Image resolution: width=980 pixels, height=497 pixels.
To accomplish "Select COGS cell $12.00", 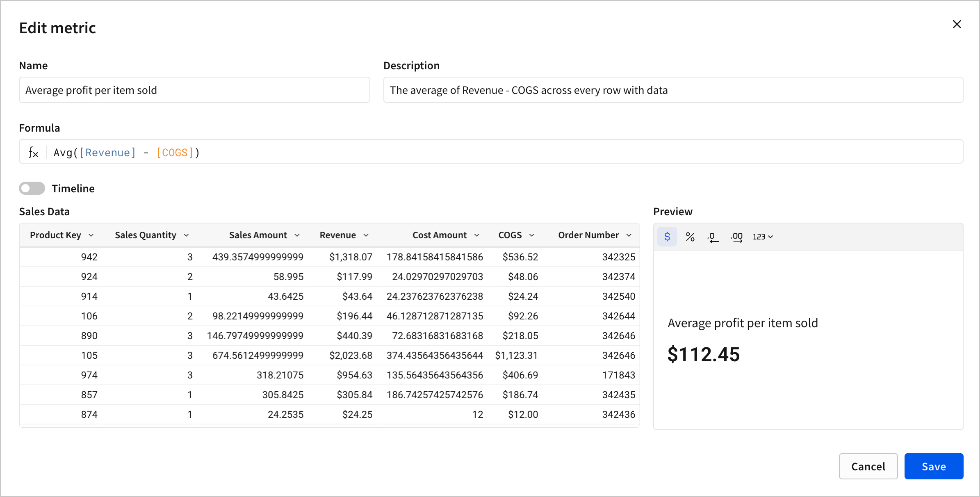I will tap(523, 415).
